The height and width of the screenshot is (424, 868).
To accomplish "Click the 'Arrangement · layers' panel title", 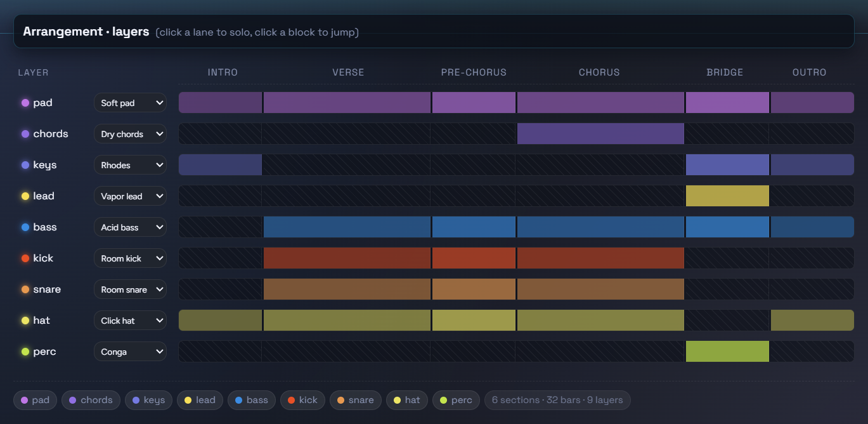I will tap(86, 32).
